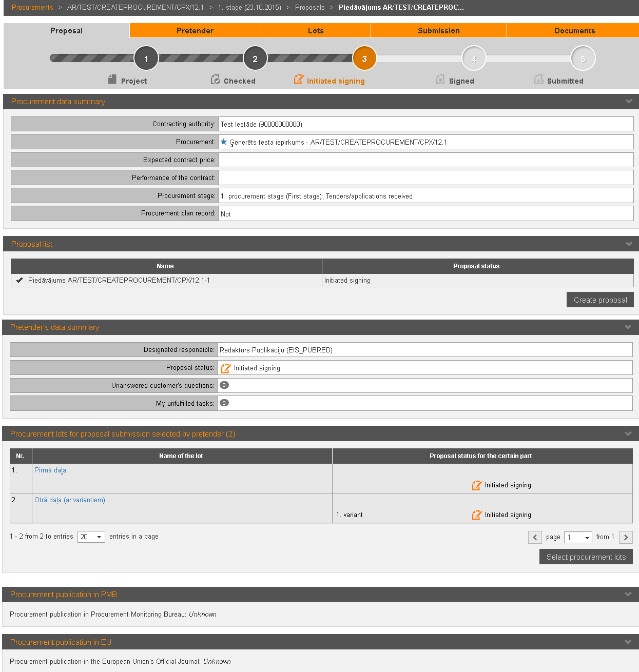Click the Procurements breadcrumb link
The image size is (639, 672).
(32, 8)
